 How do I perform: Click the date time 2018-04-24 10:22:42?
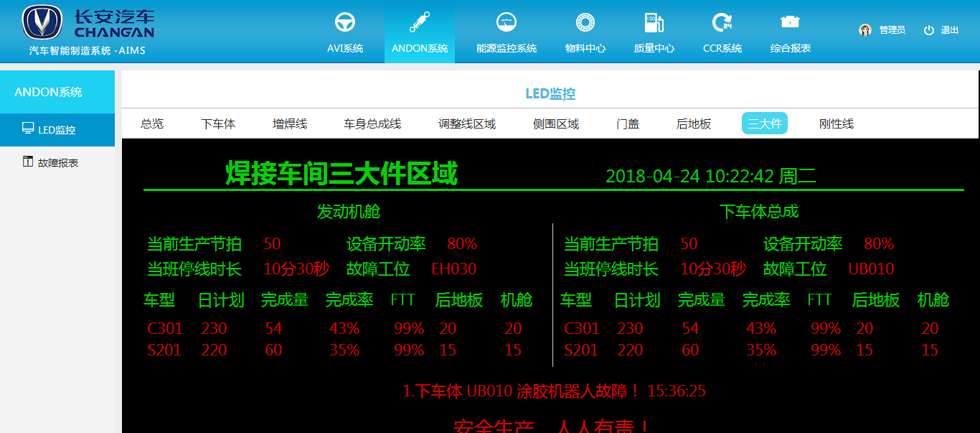click(689, 176)
